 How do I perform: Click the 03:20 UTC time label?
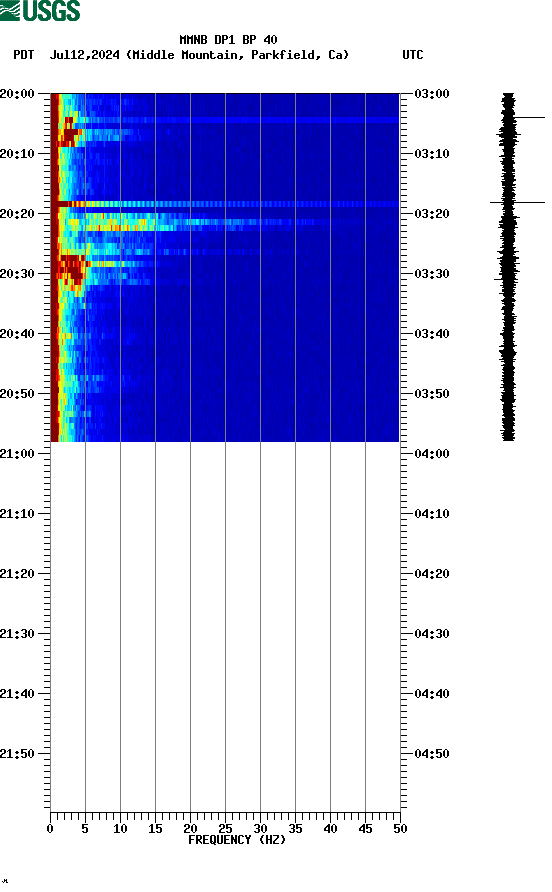[432, 214]
